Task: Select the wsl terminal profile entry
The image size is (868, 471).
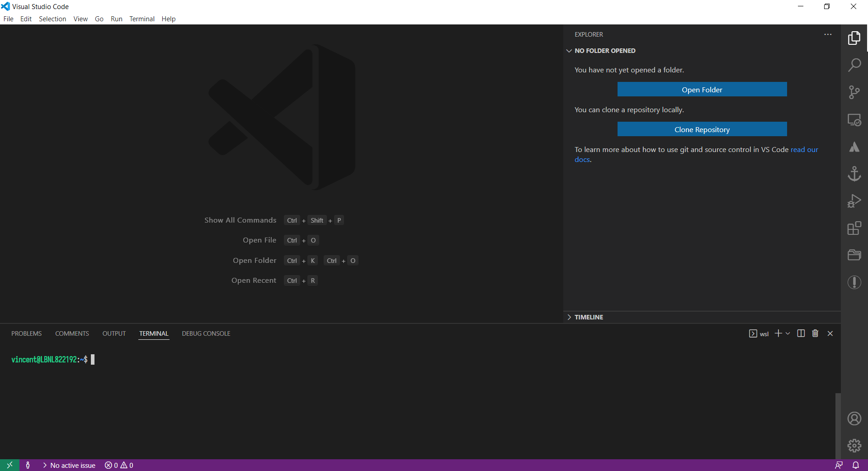Action: coord(759,334)
